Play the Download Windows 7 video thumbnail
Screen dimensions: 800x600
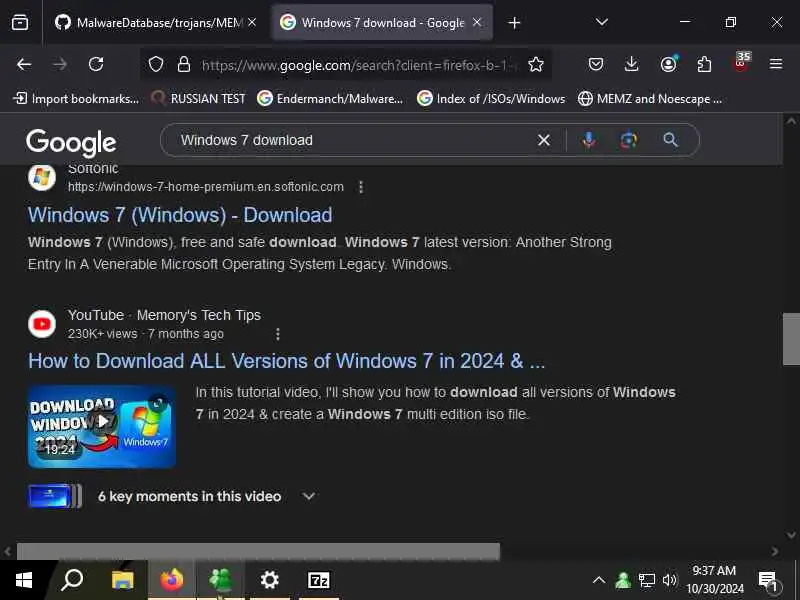(x=102, y=427)
